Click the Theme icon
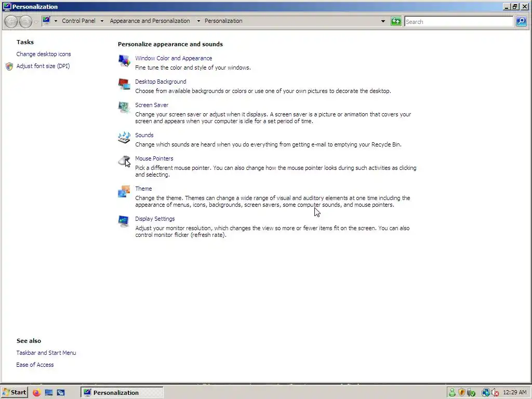Viewport: 532px width, 399px height. (x=124, y=191)
